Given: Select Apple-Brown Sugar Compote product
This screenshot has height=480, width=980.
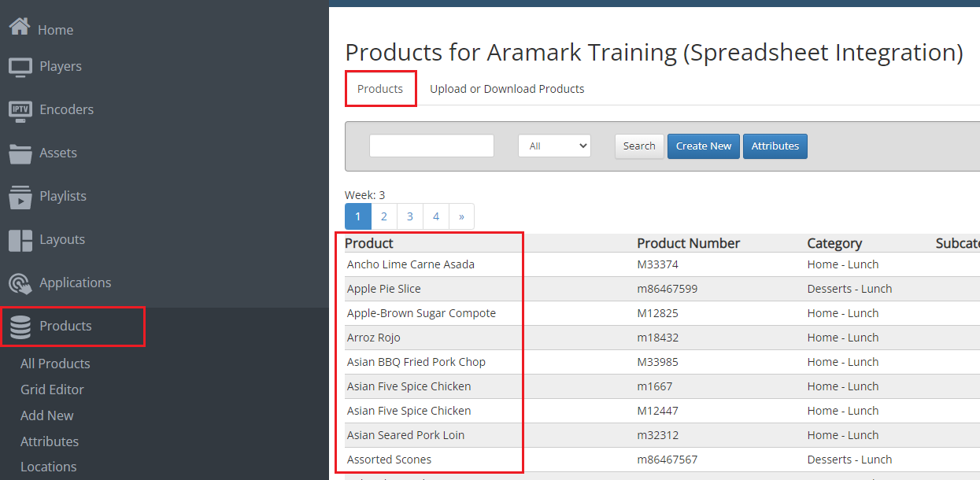Looking at the screenshot, I should pos(421,313).
